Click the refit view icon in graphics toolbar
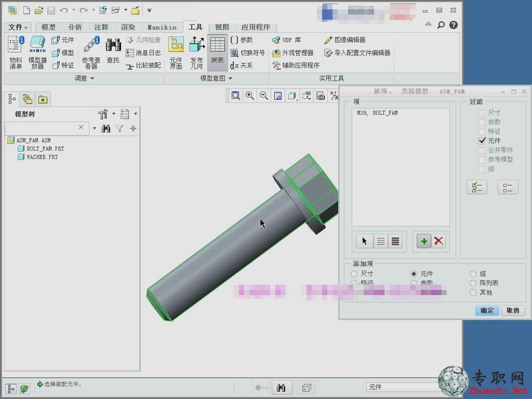 (235, 96)
